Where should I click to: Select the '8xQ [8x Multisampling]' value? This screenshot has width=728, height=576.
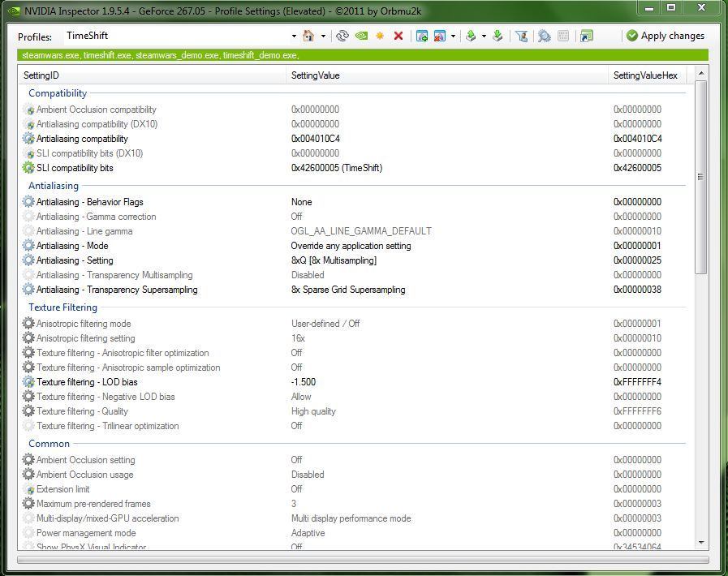pyautogui.click(x=334, y=260)
